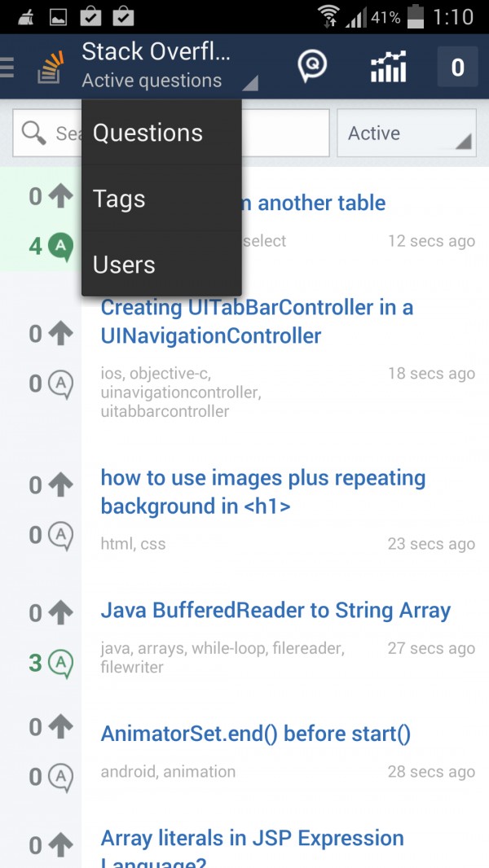Open the chat inbox bubble icon

tap(312, 66)
